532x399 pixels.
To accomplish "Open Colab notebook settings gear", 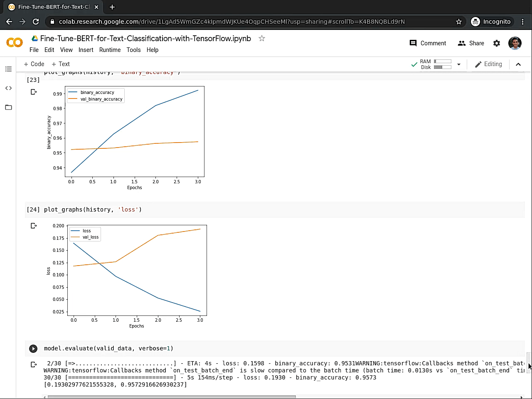I will [x=496, y=43].
